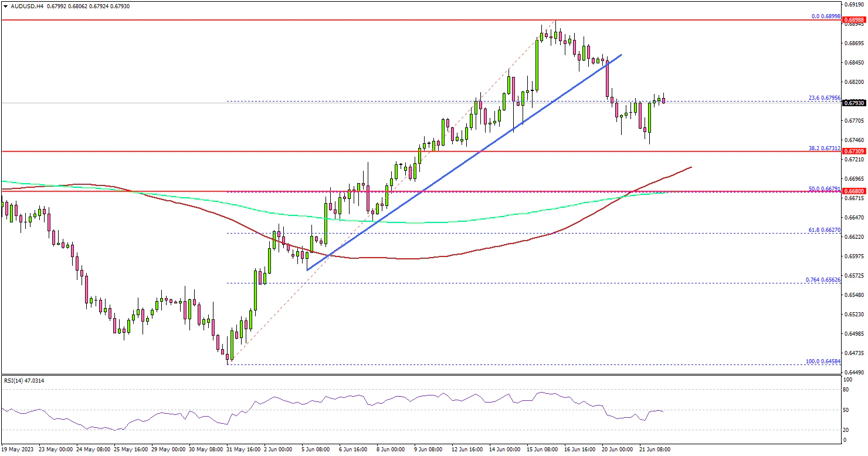This screenshot has height=456, width=868.
Task: Select the red 0.68988 price tag
Action: tap(852, 21)
